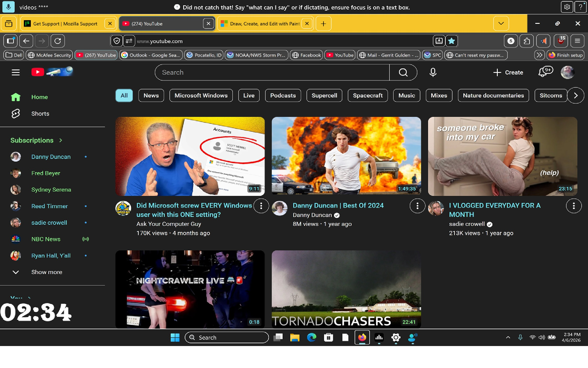
Task: Open Shorts from the sidebar
Action: tap(40, 113)
